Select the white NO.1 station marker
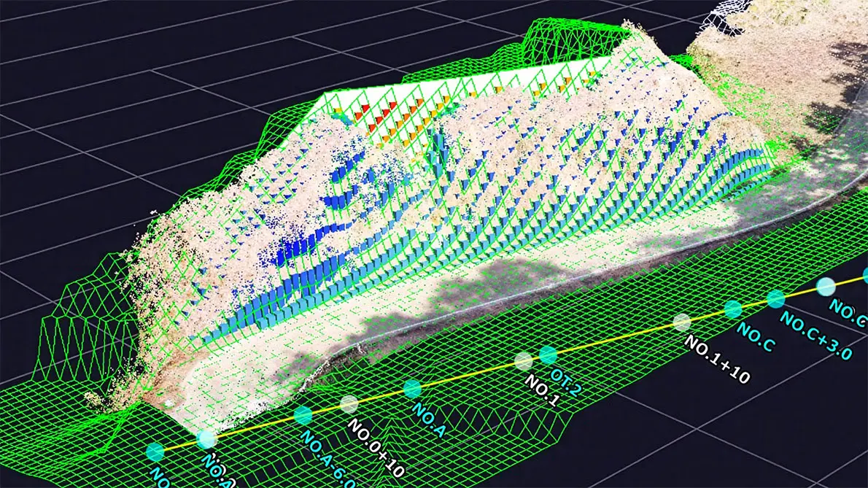Viewport: 868px width, 488px height. (524, 361)
